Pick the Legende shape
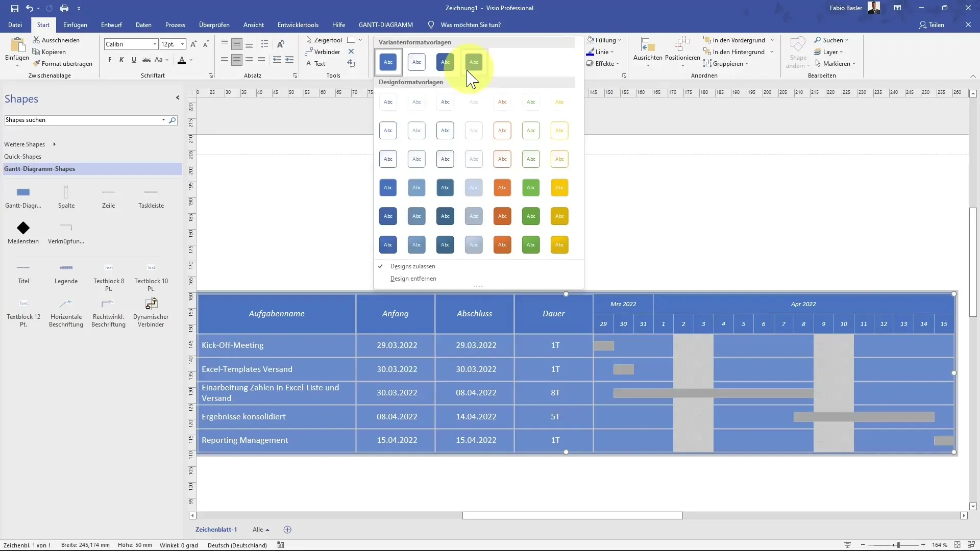Screen dimensions: 980x551 pos(66,273)
